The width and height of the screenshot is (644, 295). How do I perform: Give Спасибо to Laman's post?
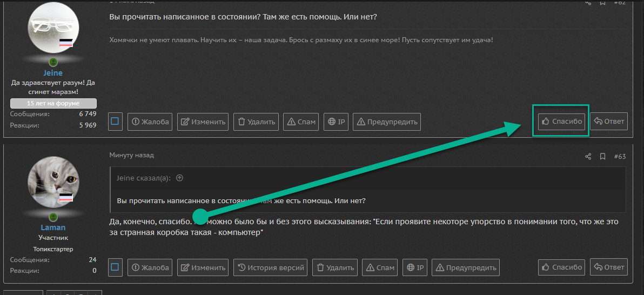(x=561, y=267)
